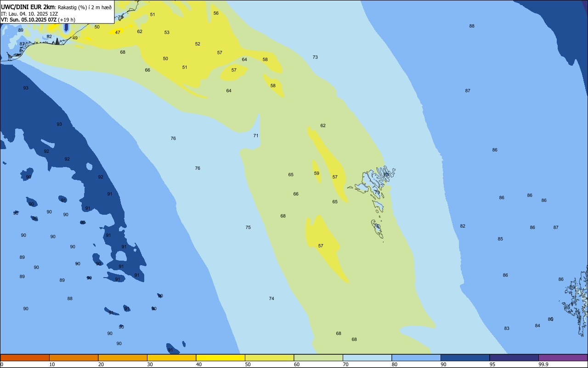This screenshot has width=588, height=368.
Task: Click the humidity value "53" on the map
Action: point(167,33)
